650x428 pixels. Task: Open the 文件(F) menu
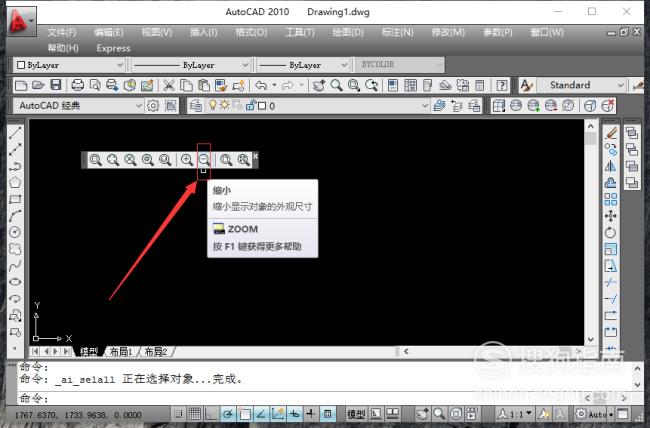(x=62, y=32)
